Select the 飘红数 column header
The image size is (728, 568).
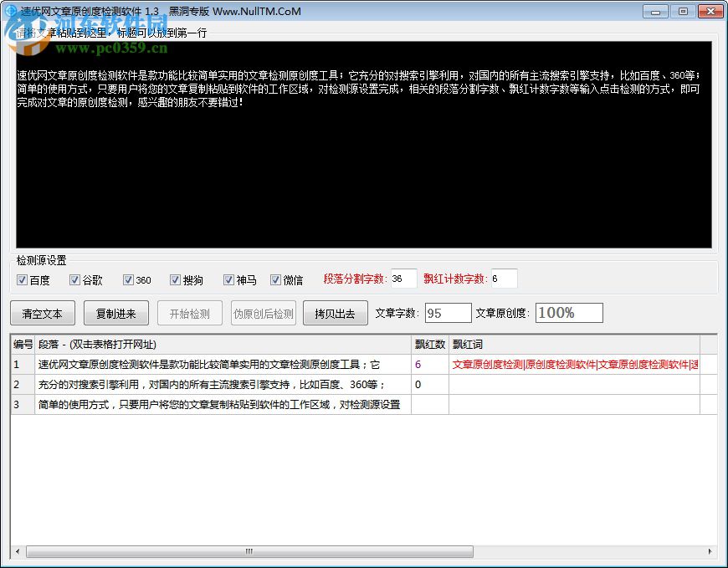point(430,345)
